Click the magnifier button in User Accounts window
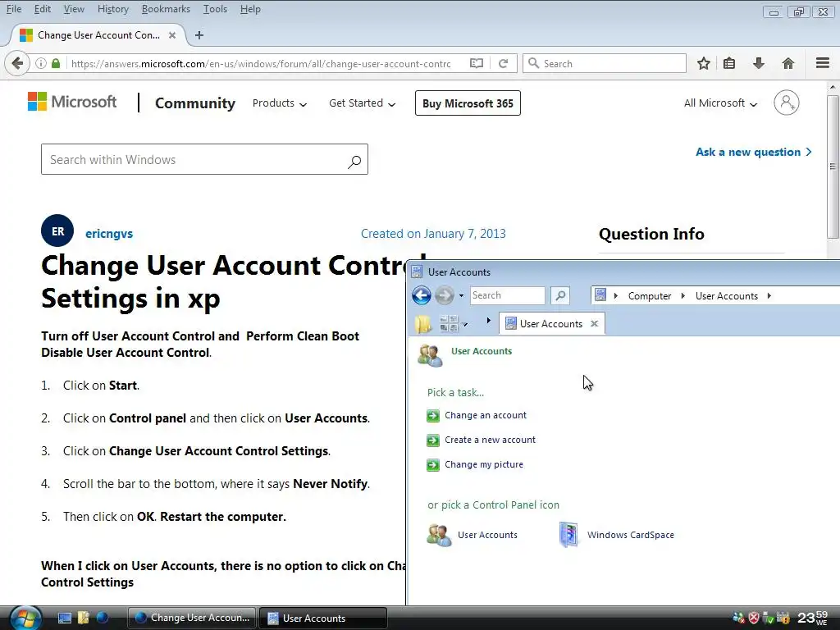 [559, 295]
